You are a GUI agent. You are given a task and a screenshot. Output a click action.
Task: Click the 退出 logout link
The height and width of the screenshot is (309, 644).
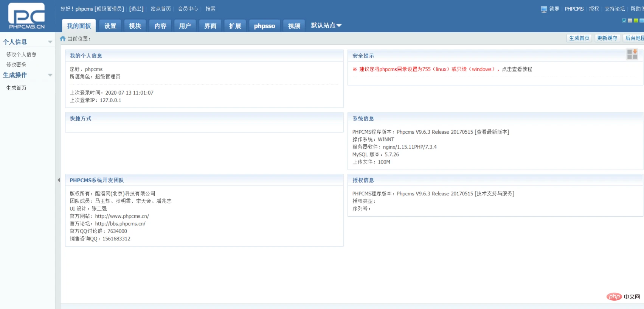(x=137, y=9)
